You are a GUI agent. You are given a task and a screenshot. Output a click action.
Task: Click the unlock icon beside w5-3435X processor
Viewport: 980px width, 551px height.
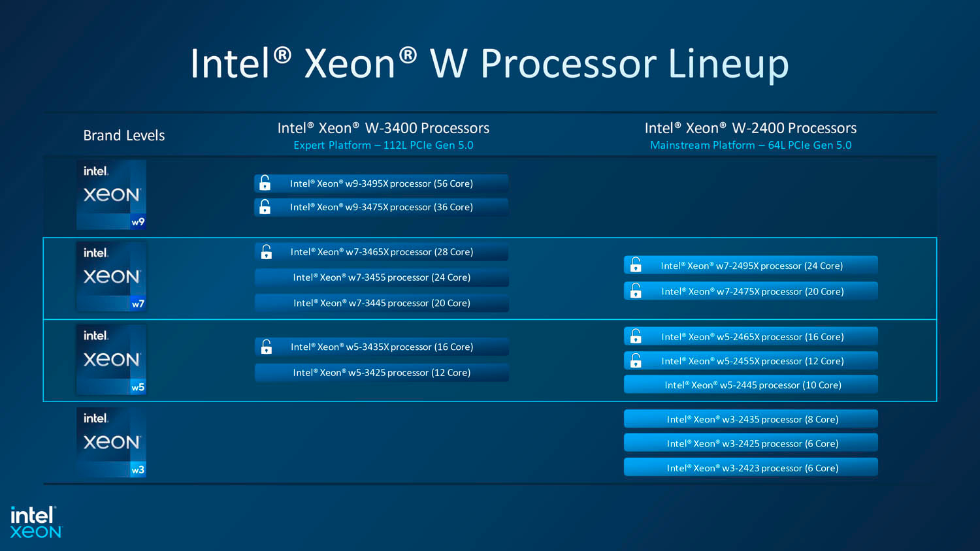click(267, 347)
